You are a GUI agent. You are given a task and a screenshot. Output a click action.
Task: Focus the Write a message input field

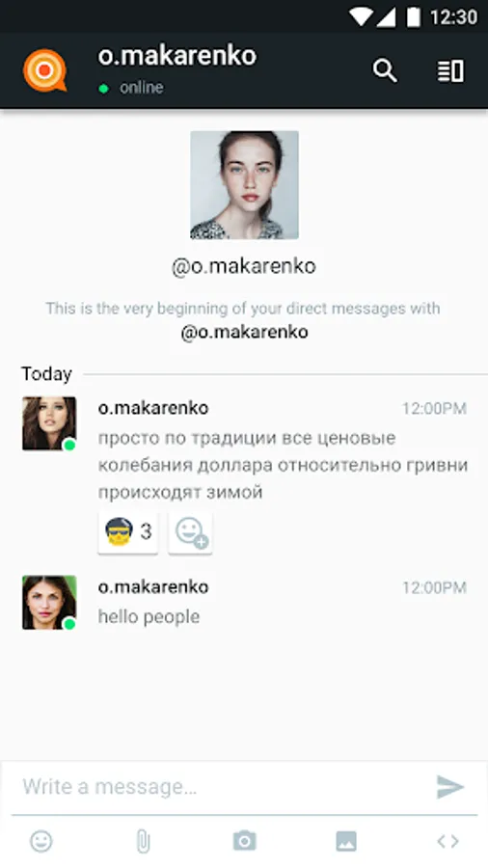221,787
